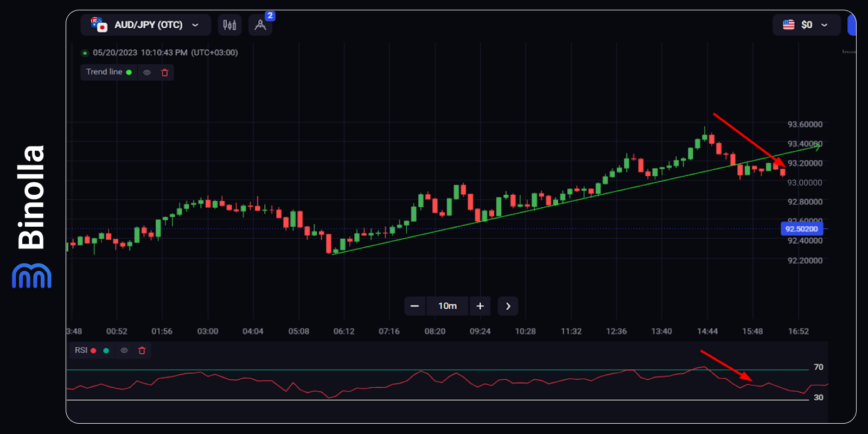Open the 10m timeframe selector
The image size is (868, 434).
[x=448, y=306]
